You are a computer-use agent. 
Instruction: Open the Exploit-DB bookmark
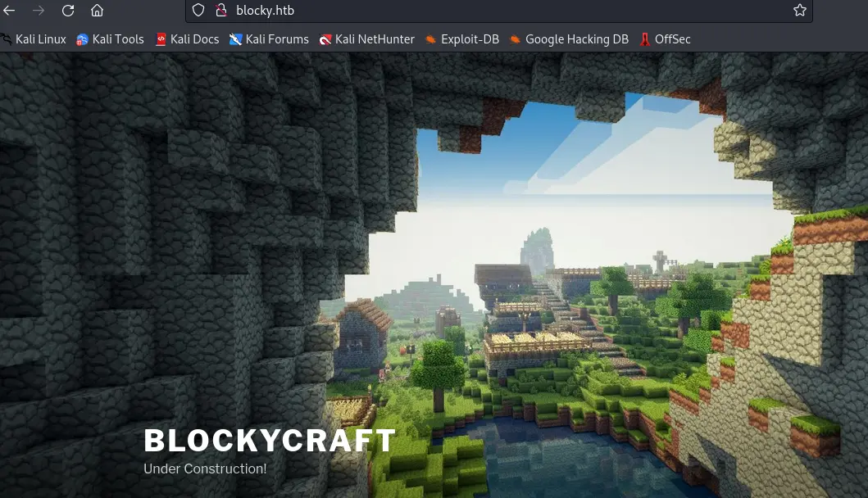[x=462, y=39]
